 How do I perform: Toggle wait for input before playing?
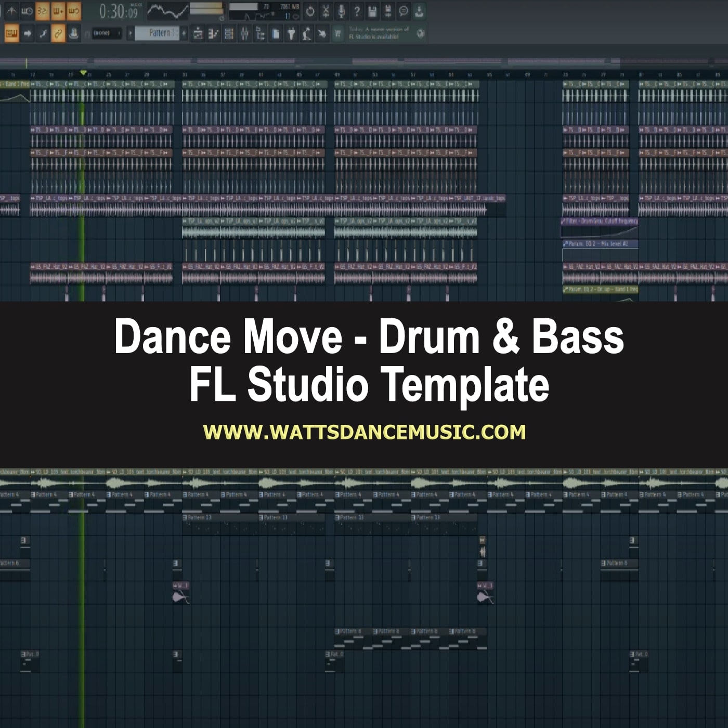(27, 10)
